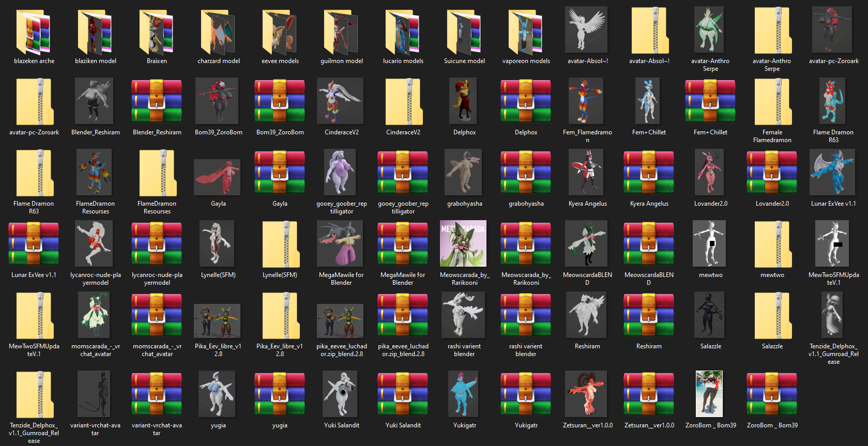The image size is (868, 446).
Task: Select the Kyera Angelus WinRAR archive
Action: pos(649,173)
